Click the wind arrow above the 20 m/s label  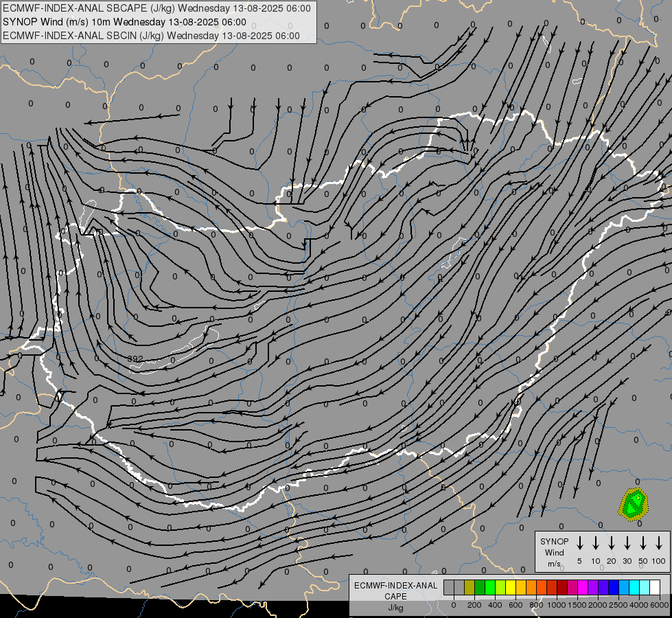[x=611, y=542]
